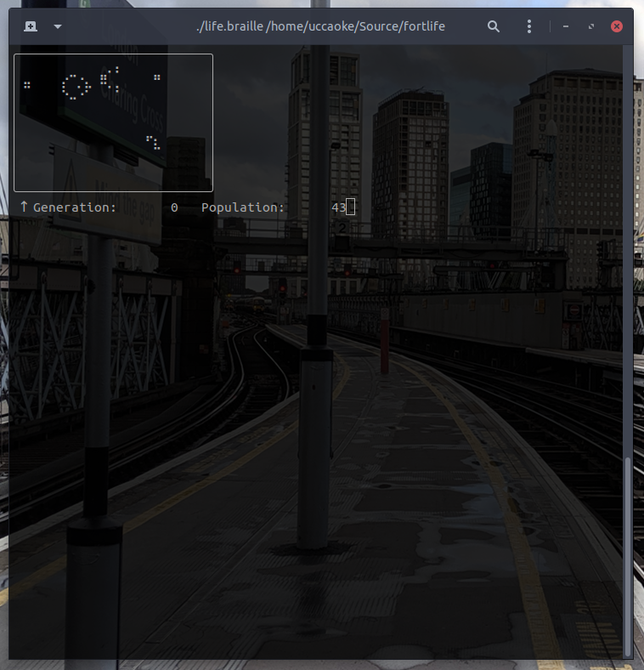Image resolution: width=644 pixels, height=670 pixels.
Task: Expand the new-tab dropdown arrow
Action: (x=58, y=26)
